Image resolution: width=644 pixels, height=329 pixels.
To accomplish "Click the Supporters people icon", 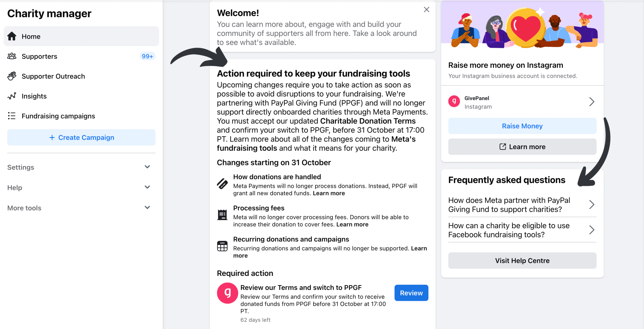I will 12,56.
